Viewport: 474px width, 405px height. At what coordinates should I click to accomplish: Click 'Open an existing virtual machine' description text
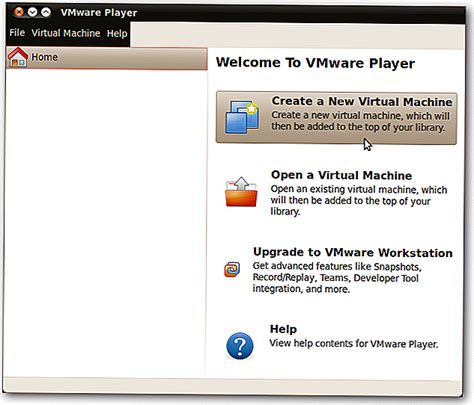click(359, 200)
